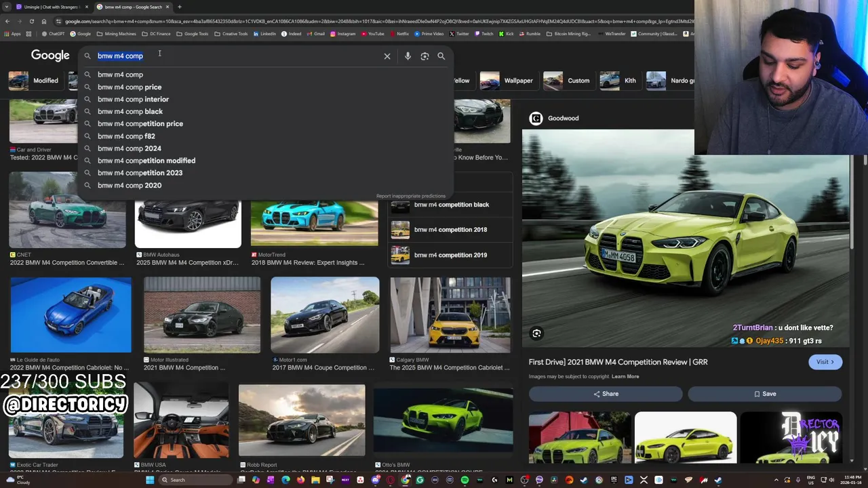Open the Instagram bookmark
Image resolution: width=868 pixels, height=488 pixels.
pyautogui.click(x=343, y=34)
